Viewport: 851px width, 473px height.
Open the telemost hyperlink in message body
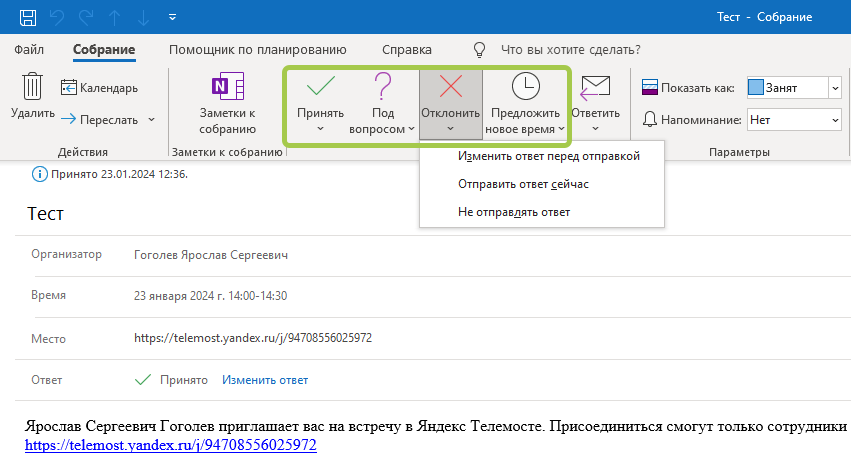coord(171,445)
